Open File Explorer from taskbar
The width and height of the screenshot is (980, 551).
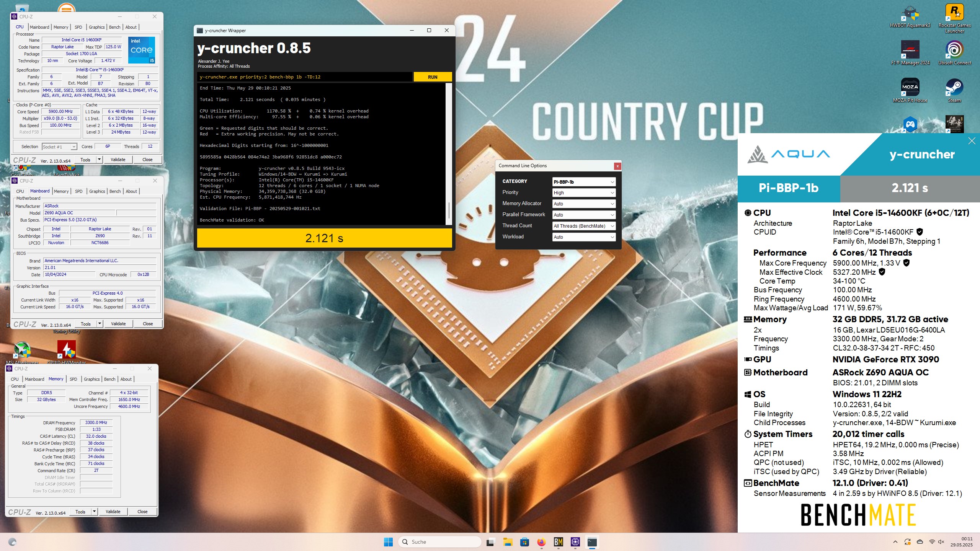[x=508, y=542]
